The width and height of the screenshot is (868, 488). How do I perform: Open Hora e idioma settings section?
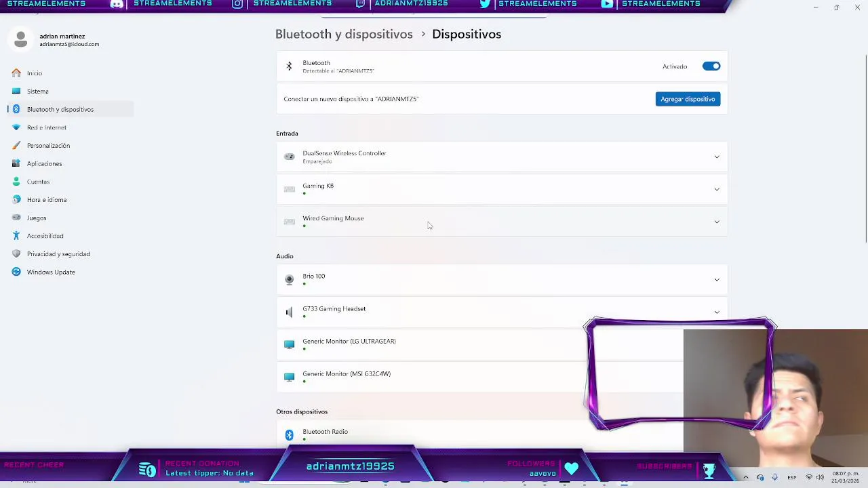(x=71, y=200)
